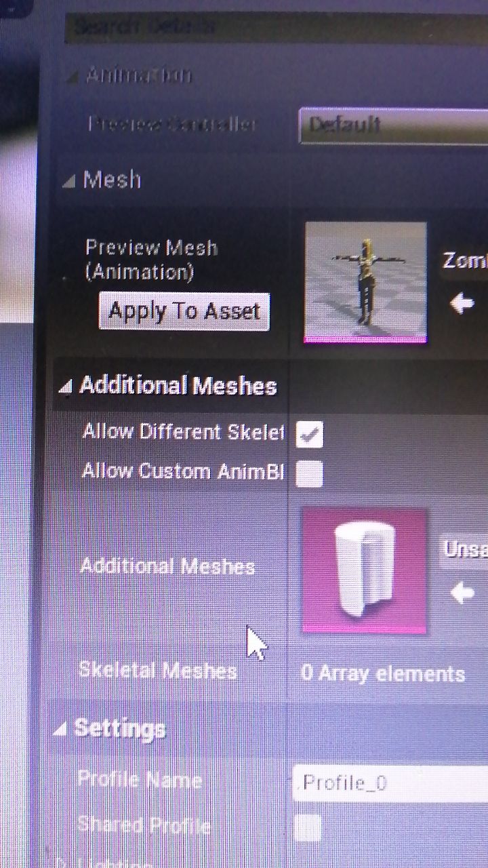The image size is (488, 868).
Task: Open the Zombie preview mesh asset dropdown
Action: (x=465, y=261)
